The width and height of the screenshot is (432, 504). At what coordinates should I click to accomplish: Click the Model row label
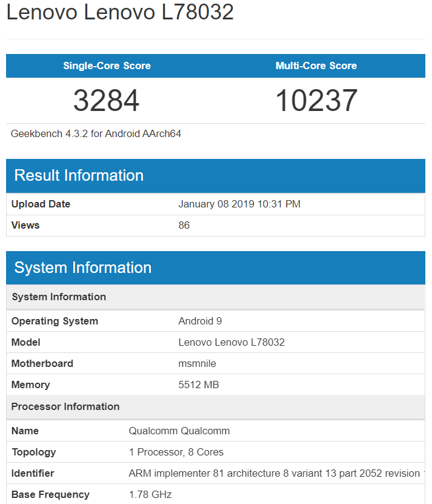[x=25, y=342]
